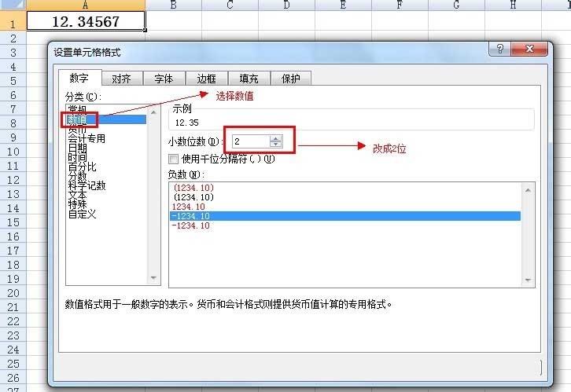
Task: Click the 小数位数 input field
Action: click(250, 141)
